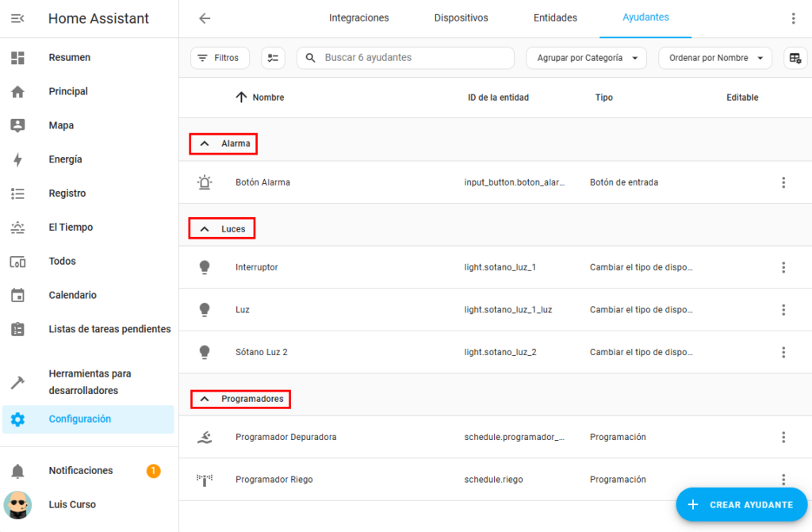Switch to the Dispositivos tab
The image size is (812, 532).
pos(461,18)
